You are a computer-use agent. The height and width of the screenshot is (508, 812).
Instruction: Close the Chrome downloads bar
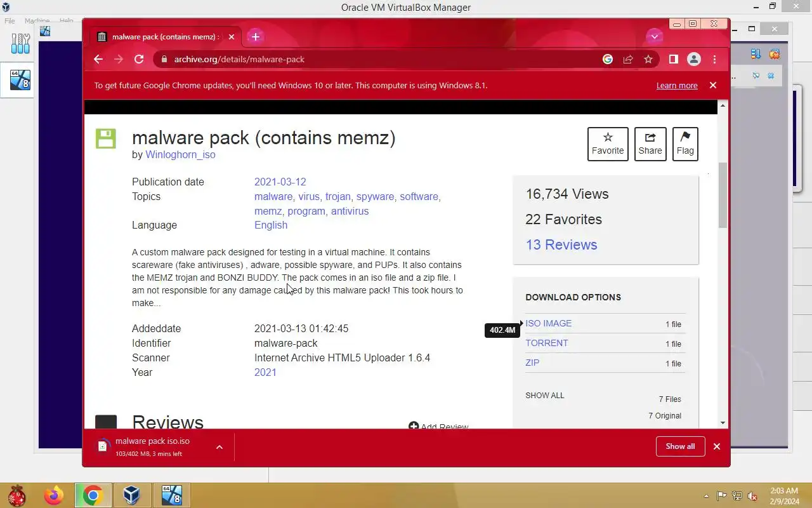[x=717, y=446]
